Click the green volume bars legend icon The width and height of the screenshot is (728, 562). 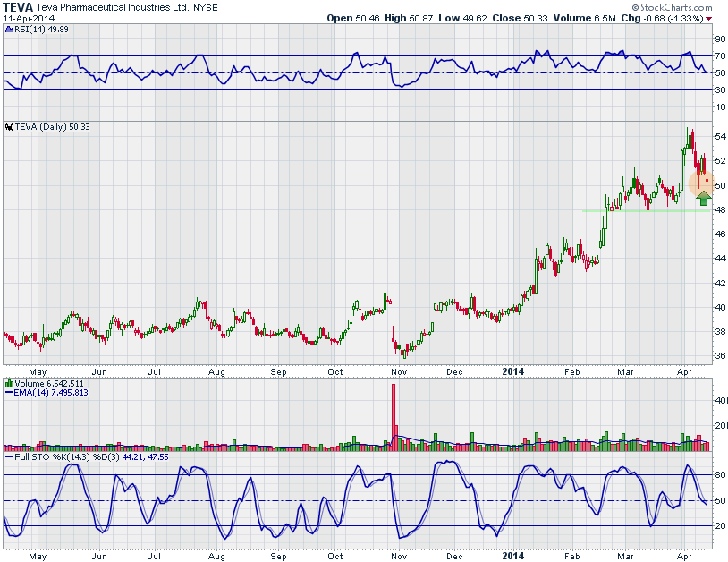click(8, 381)
